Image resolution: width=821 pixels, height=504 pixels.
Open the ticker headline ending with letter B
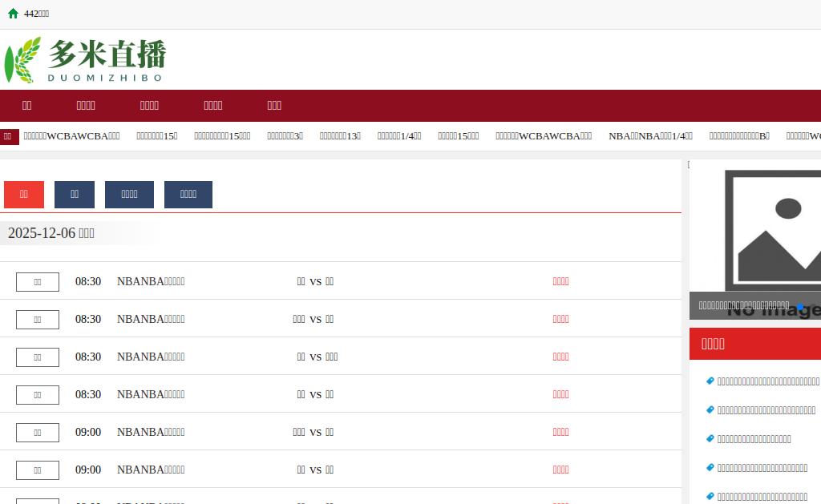(739, 136)
